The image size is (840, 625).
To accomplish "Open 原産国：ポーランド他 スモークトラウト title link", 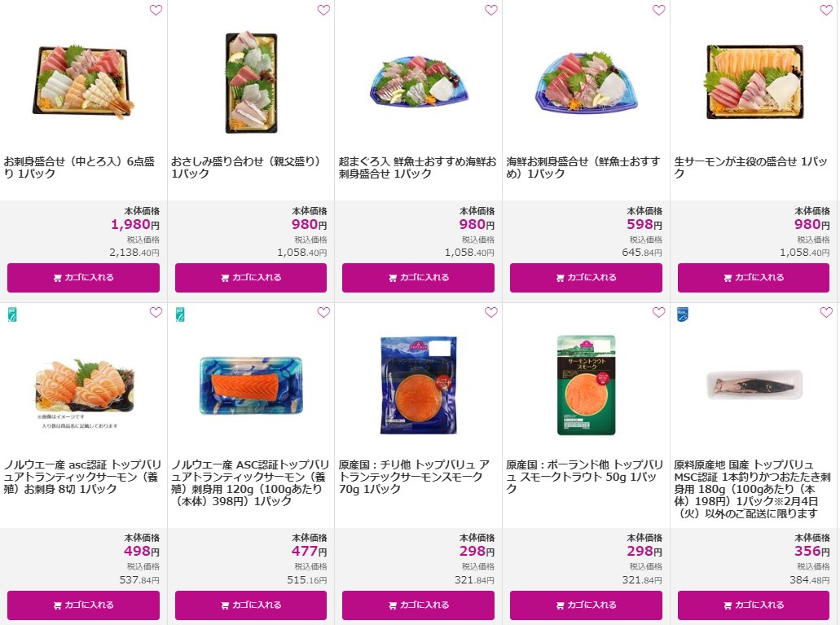I will (584, 477).
